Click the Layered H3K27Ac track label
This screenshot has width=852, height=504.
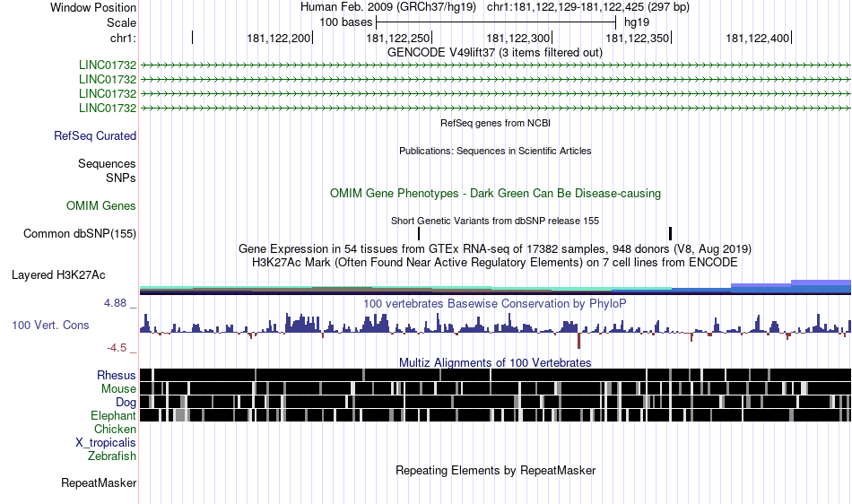58,274
